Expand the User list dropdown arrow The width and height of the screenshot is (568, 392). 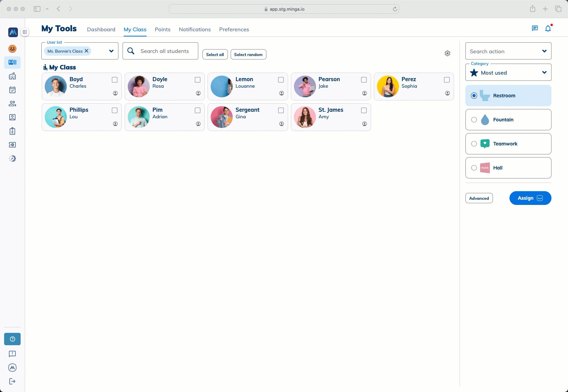111,51
